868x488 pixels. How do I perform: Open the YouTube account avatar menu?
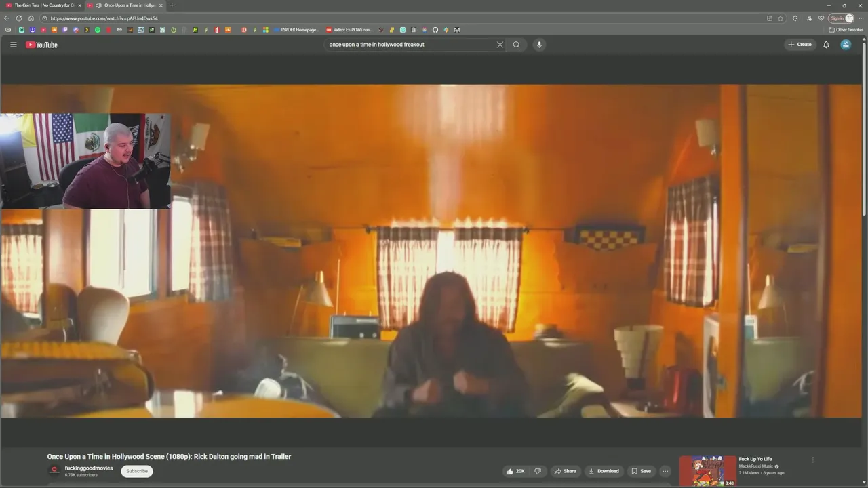point(846,45)
